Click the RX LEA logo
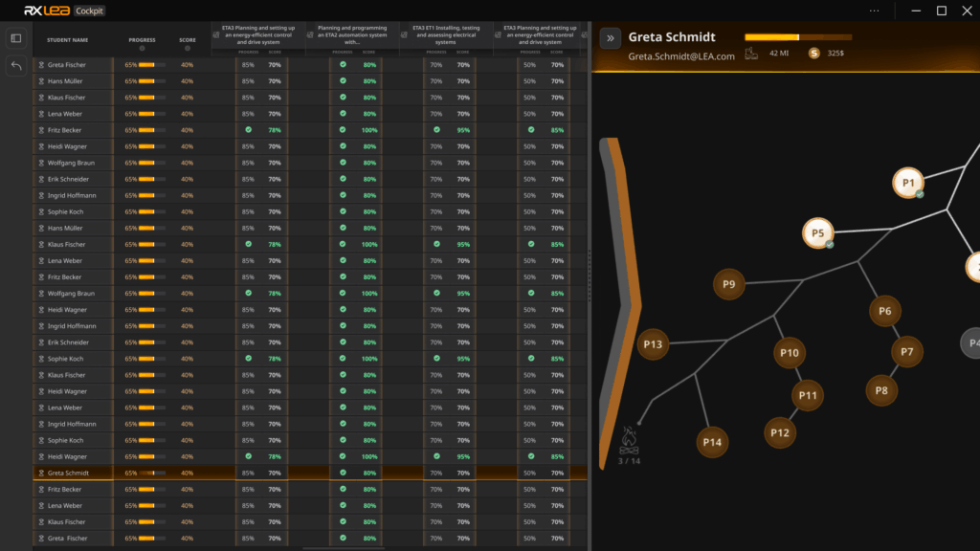Screen dimensions: 980x551 click(45, 11)
